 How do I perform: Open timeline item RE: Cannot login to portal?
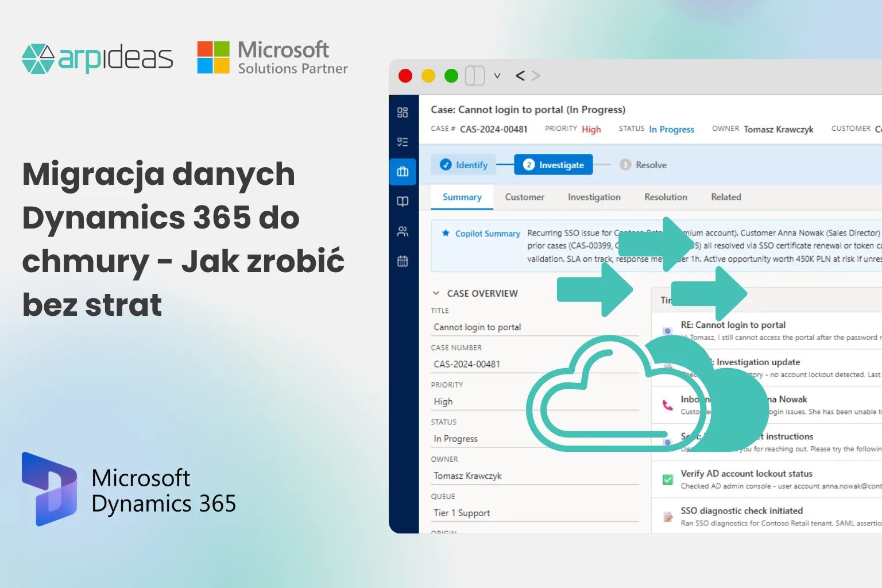point(767,331)
